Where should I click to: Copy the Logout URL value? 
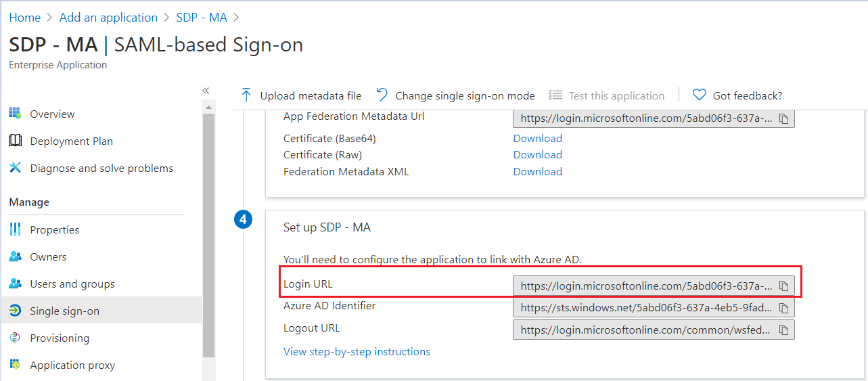click(x=783, y=330)
